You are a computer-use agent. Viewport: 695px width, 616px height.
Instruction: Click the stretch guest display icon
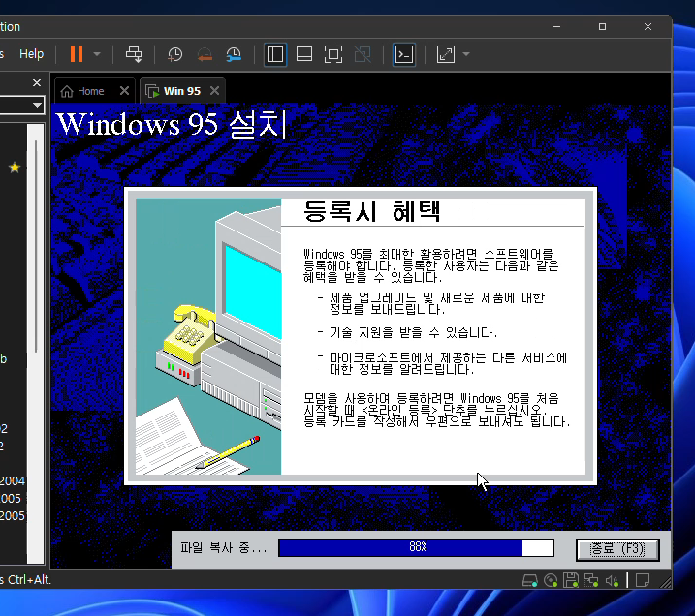(x=446, y=54)
